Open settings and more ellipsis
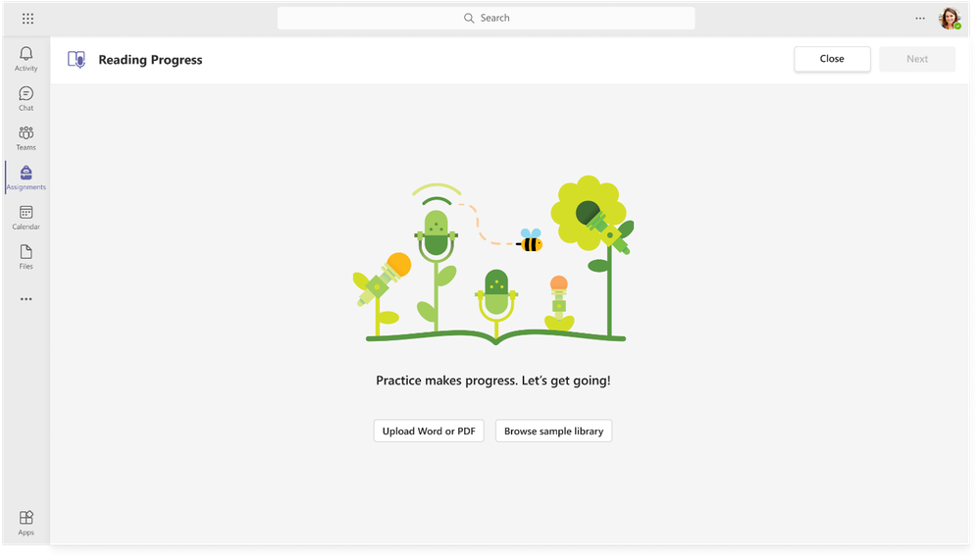This screenshot has width=980, height=560. pos(920,19)
